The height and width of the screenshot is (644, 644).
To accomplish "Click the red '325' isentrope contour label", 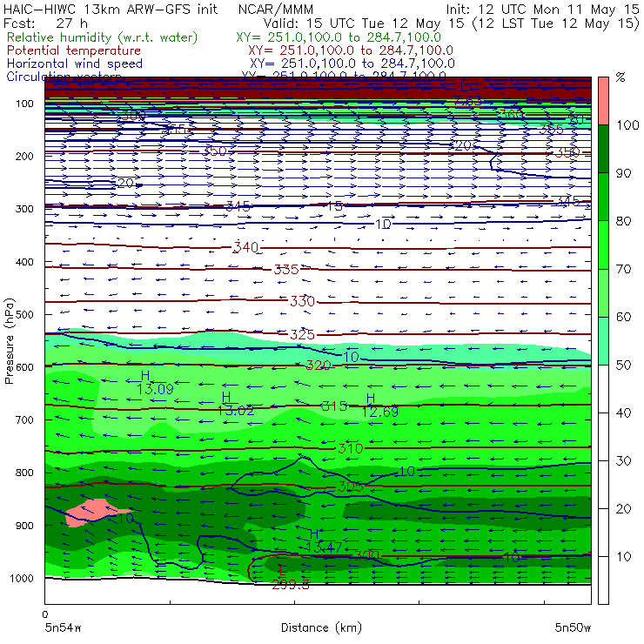I will click(302, 334).
